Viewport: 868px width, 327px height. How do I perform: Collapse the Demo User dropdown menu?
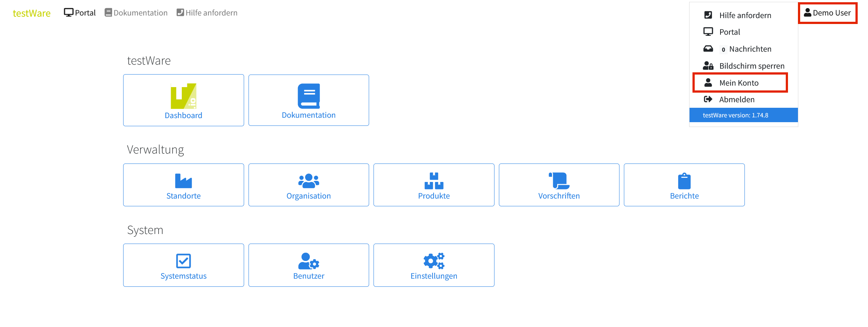point(827,13)
